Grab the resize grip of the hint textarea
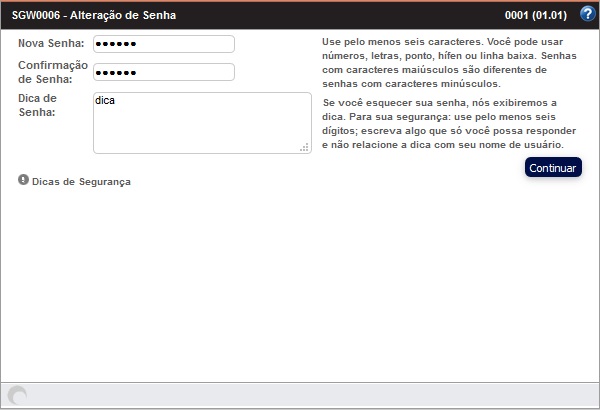The height and width of the screenshot is (410, 600). tap(303, 147)
